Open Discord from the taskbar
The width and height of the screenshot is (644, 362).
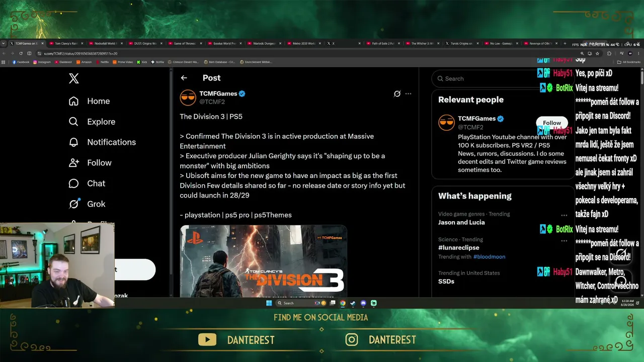[x=363, y=303]
